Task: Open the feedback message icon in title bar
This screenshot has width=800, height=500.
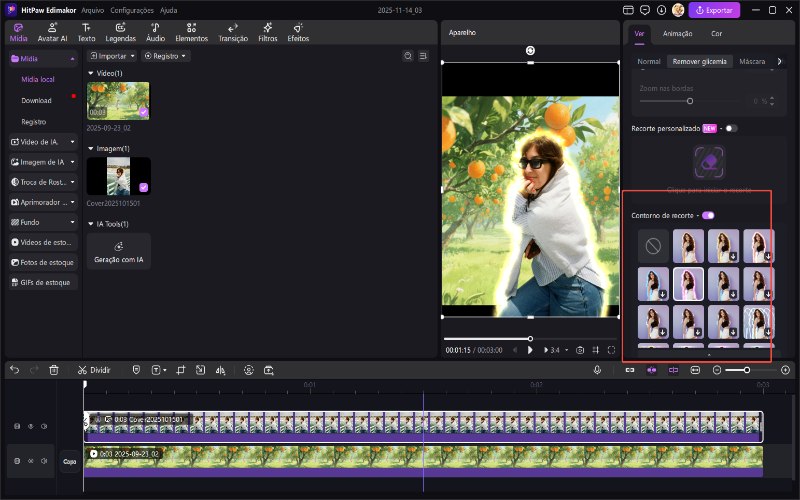Action: point(645,10)
